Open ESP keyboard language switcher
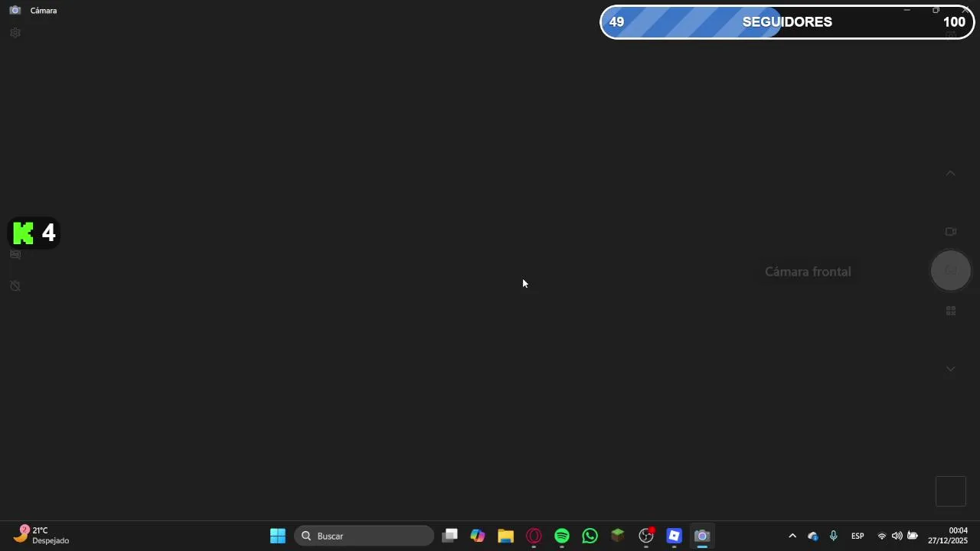The image size is (980, 551). click(857, 536)
